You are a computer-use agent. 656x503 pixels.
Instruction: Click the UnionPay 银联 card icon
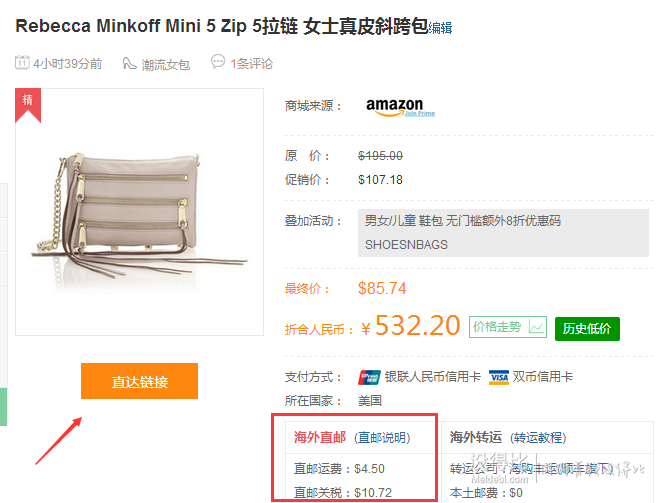point(369,377)
